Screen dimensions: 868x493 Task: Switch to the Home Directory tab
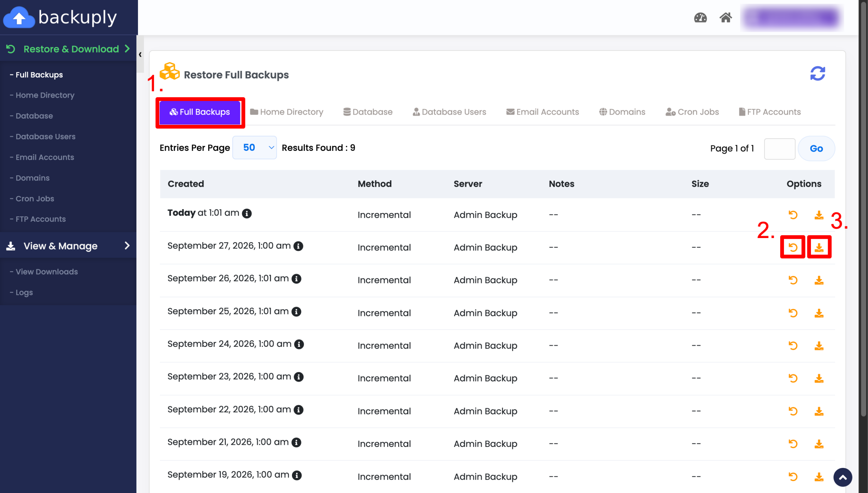click(x=287, y=112)
